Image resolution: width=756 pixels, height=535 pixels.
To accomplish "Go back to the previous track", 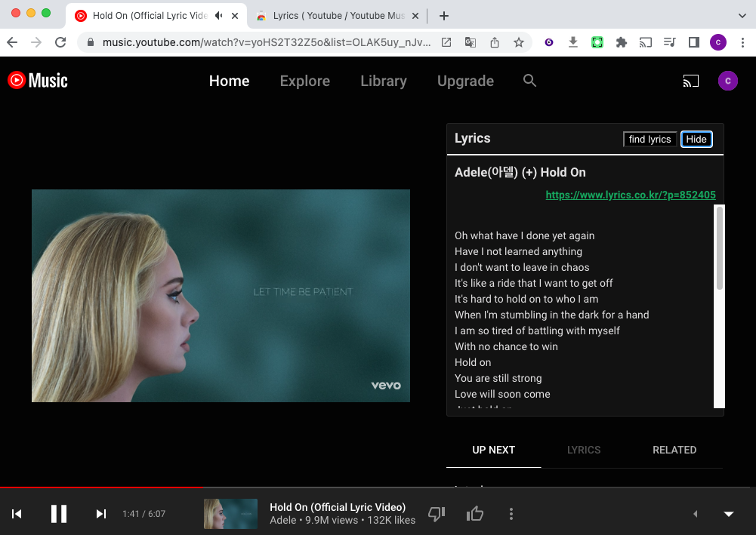I will click(x=17, y=514).
